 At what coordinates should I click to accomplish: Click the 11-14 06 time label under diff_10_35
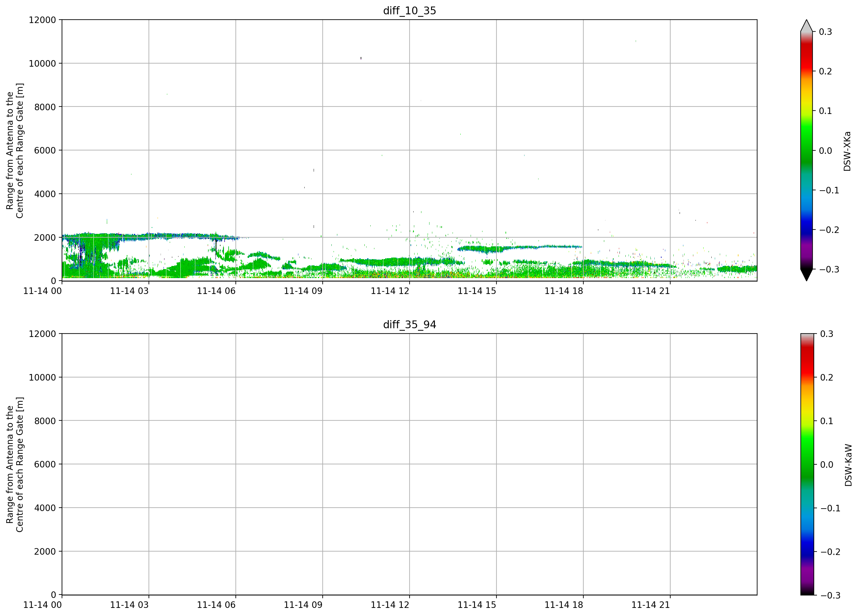point(216,291)
